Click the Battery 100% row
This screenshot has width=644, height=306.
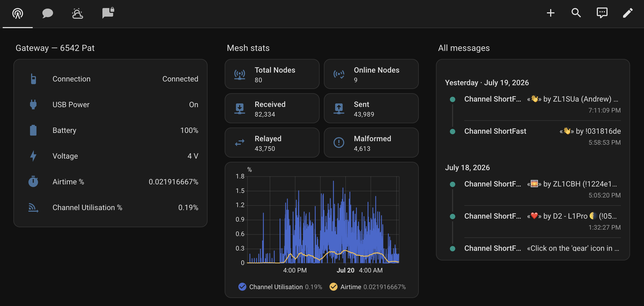[x=110, y=130]
